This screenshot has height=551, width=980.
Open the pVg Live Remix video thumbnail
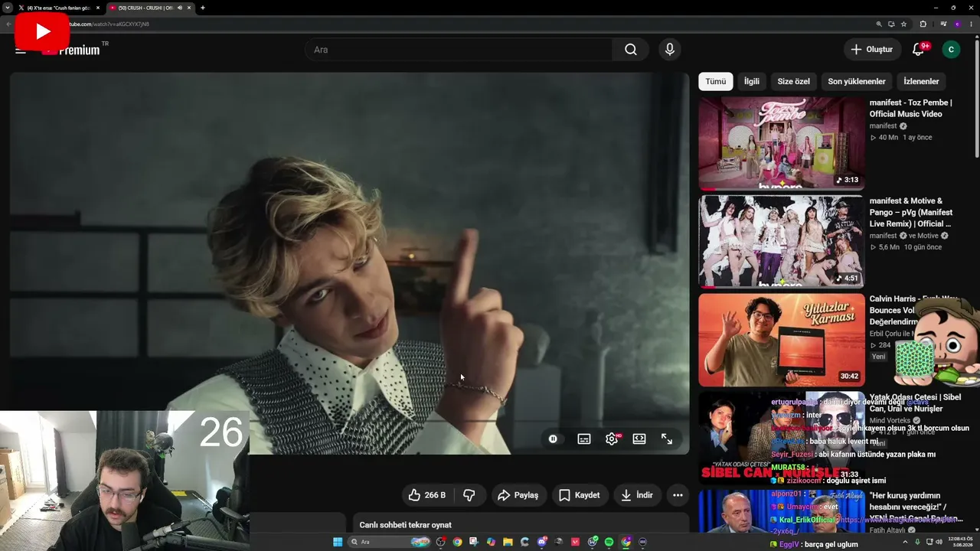[x=782, y=241]
